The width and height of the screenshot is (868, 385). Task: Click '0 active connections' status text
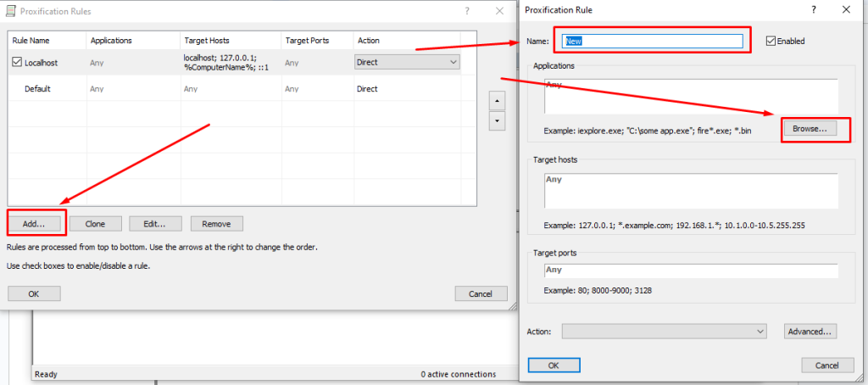click(459, 375)
